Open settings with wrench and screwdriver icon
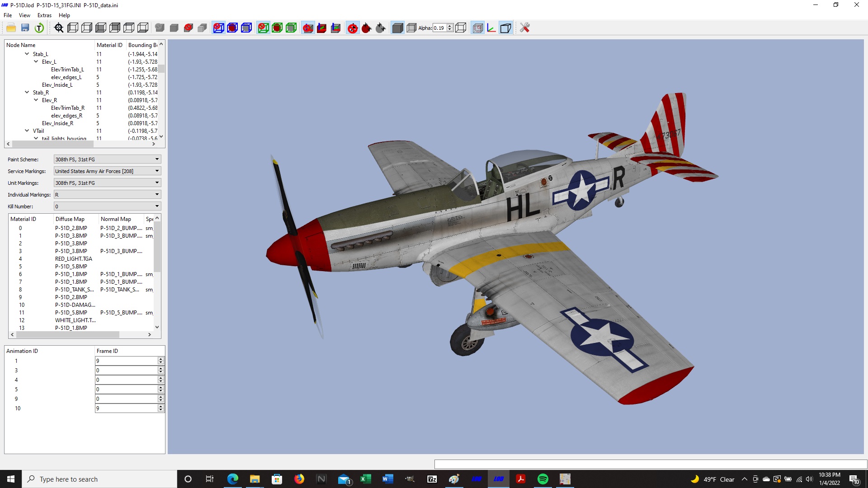The image size is (868, 488). tap(524, 28)
